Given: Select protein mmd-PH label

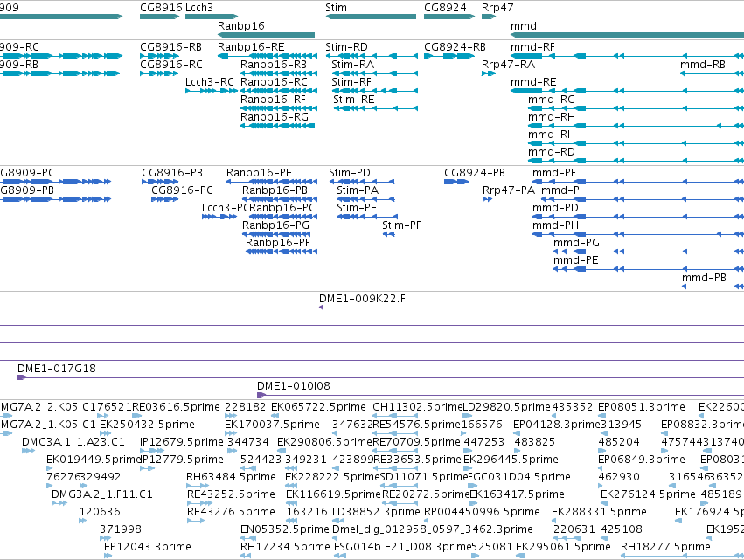Looking at the screenshot, I should point(556,225).
